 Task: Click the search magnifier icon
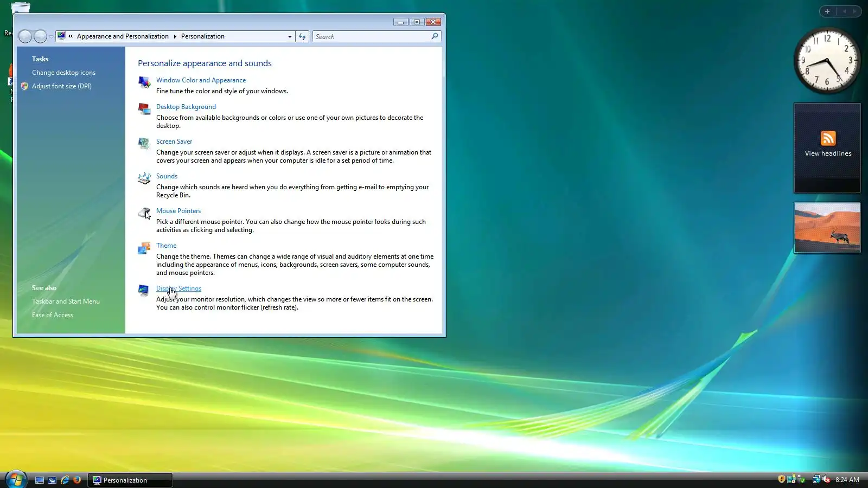pos(435,36)
